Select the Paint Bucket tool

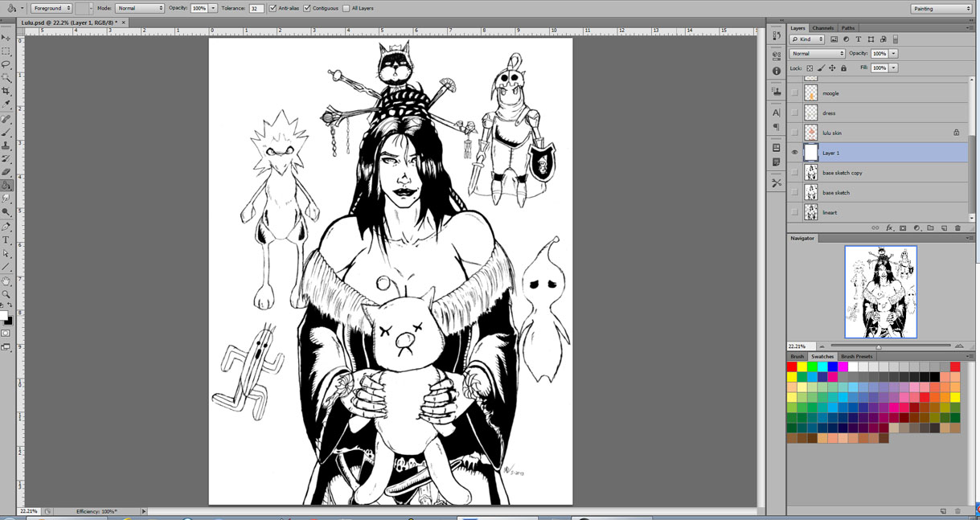pyautogui.click(x=6, y=186)
